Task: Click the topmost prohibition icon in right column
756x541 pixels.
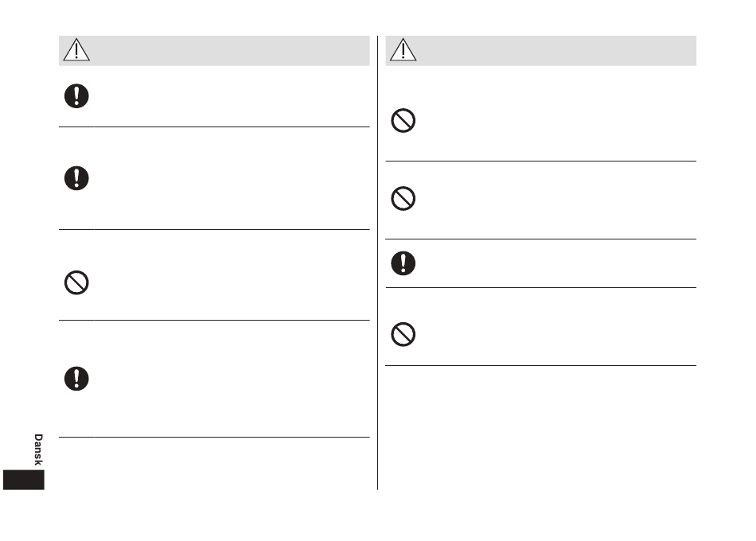Action: tap(403, 121)
